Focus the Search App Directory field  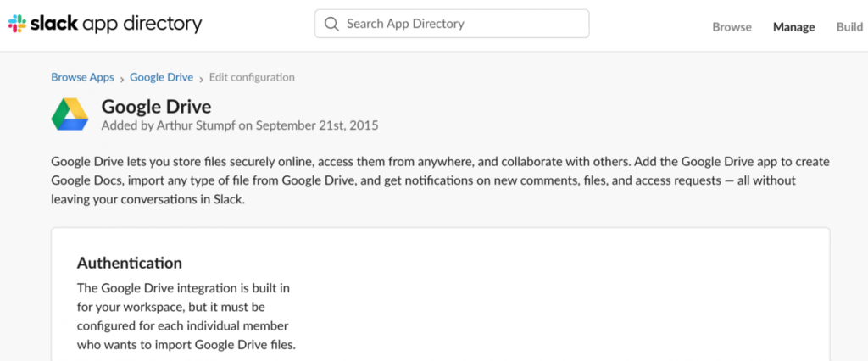(x=452, y=24)
